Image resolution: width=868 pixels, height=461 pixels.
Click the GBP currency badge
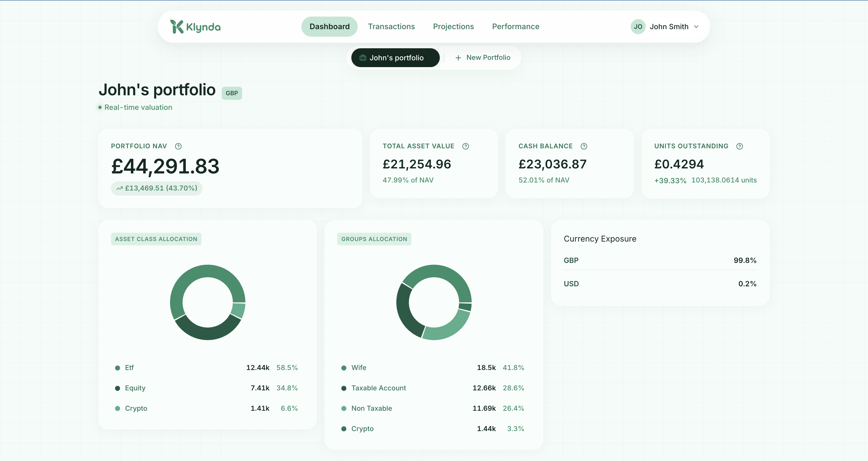click(232, 93)
